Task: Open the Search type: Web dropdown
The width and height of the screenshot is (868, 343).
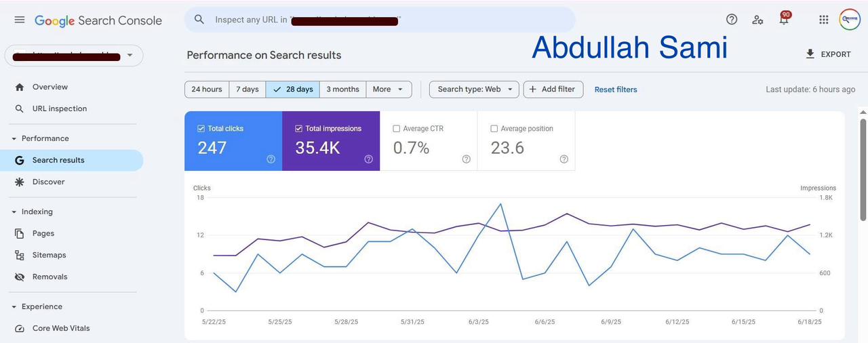Action: [474, 89]
